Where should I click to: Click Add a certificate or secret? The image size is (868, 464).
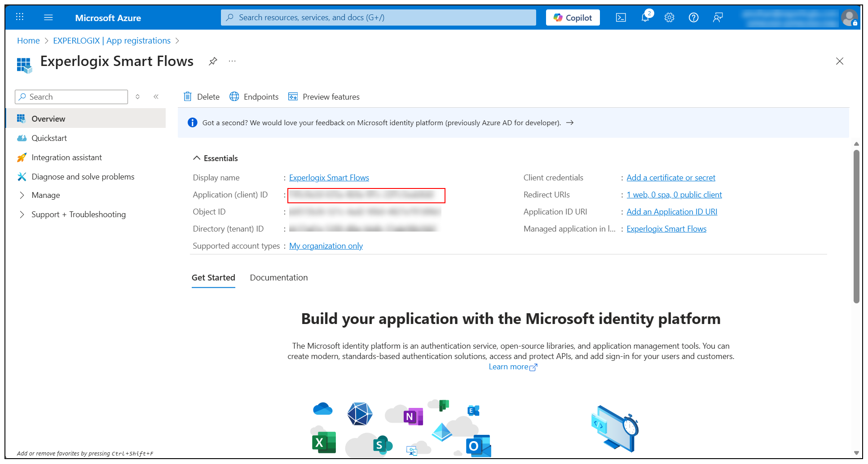pyautogui.click(x=671, y=177)
